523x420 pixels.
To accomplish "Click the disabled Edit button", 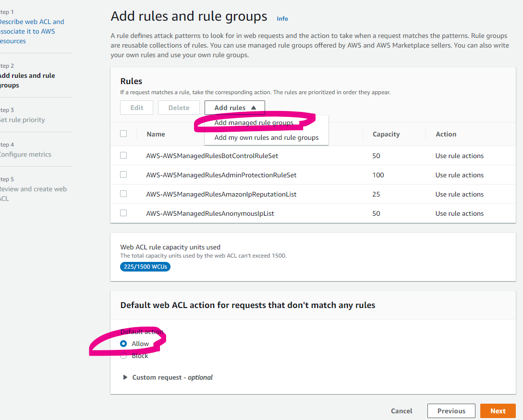I will (137, 108).
